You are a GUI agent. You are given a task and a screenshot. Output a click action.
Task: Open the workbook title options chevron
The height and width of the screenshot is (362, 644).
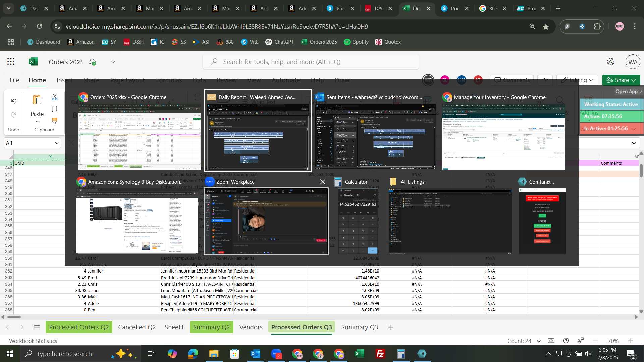(x=113, y=62)
